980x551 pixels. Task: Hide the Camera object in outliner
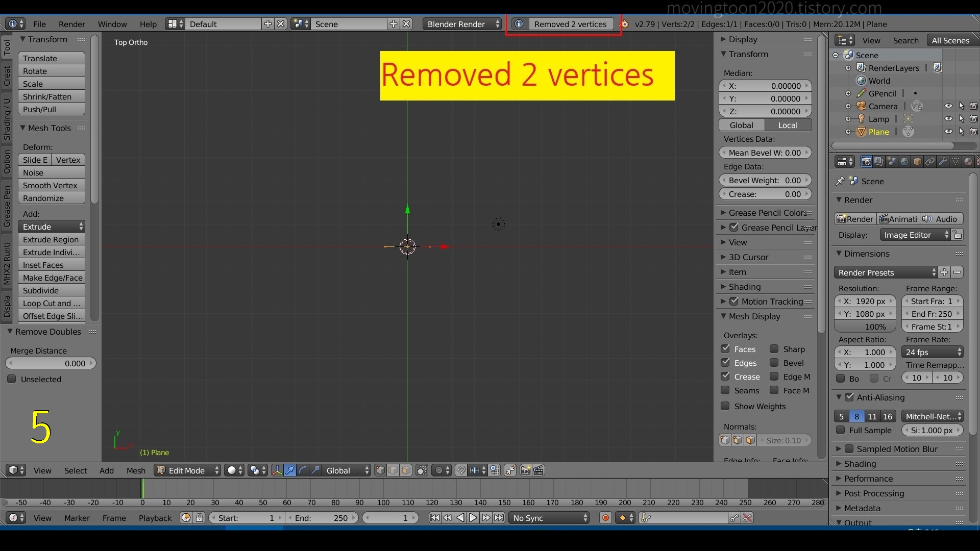(x=948, y=106)
